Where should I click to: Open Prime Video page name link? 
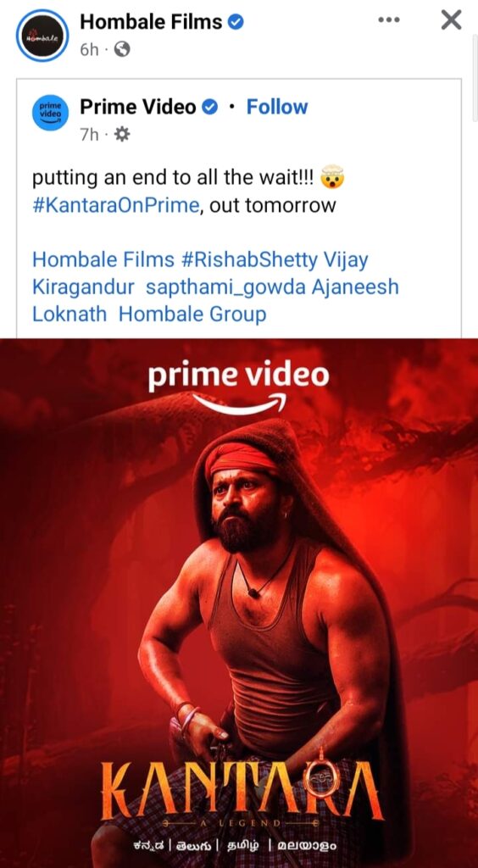pyautogui.click(x=138, y=107)
